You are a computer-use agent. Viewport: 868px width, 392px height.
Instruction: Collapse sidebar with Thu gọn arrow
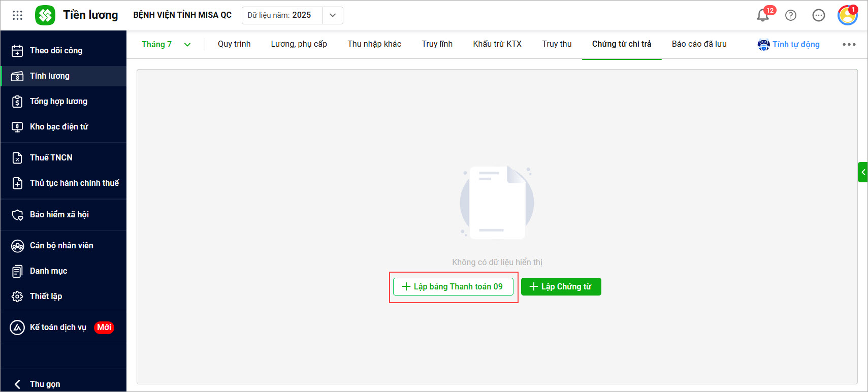(18, 384)
